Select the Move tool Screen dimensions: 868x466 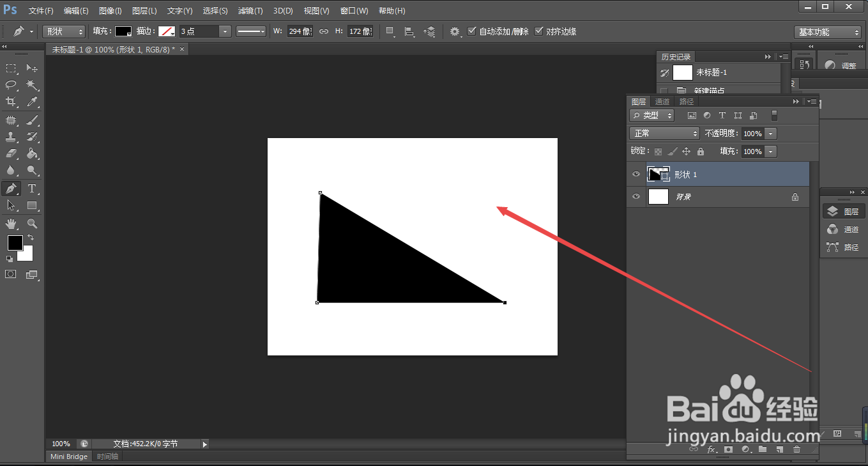32,68
